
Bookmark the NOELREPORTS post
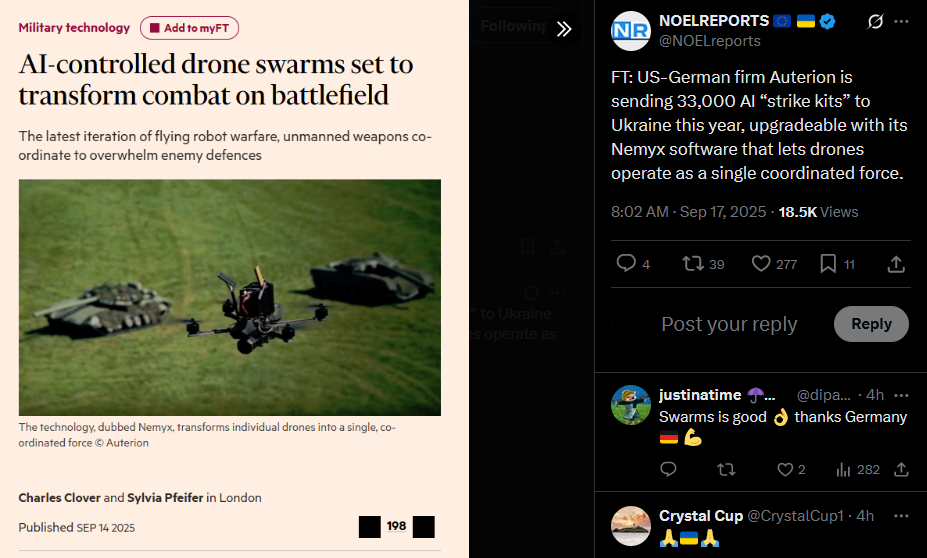828,264
